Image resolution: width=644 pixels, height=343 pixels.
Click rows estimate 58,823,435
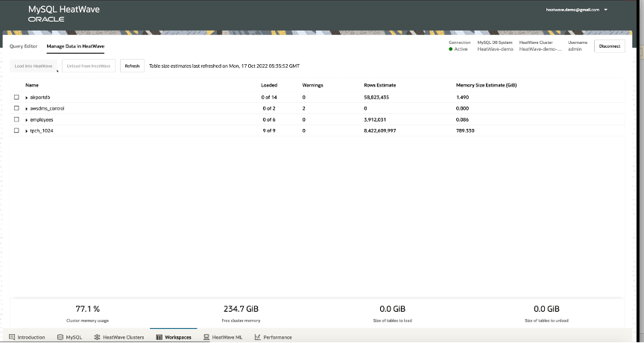coord(376,98)
